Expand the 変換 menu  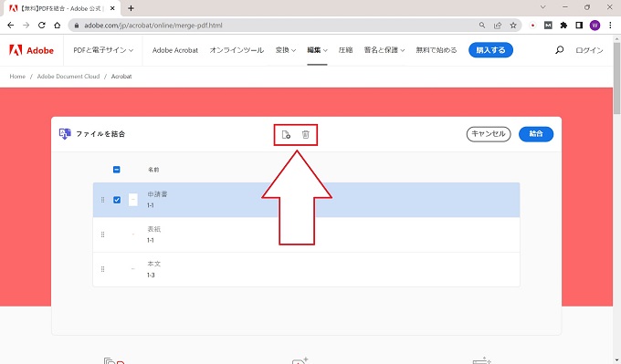point(286,50)
